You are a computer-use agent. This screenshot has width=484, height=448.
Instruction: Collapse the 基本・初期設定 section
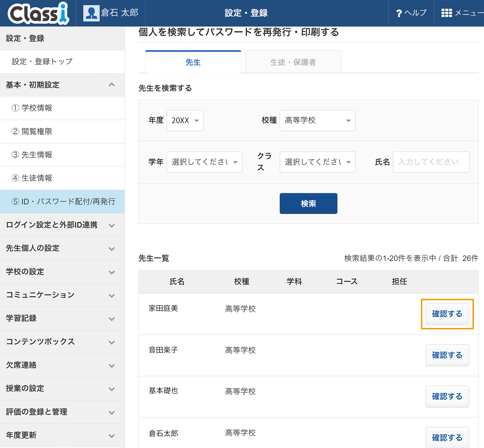pyautogui.click(x=62, y=85)
